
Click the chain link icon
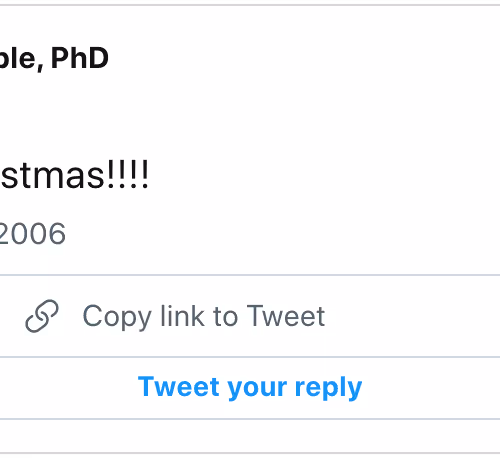tap(42, 316)
